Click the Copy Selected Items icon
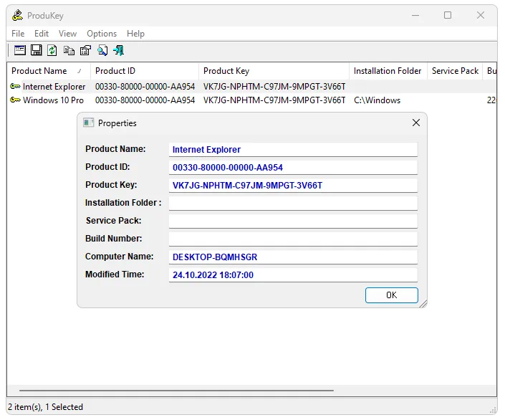Viewport: 505px width, 420px height. click(69, 50)
